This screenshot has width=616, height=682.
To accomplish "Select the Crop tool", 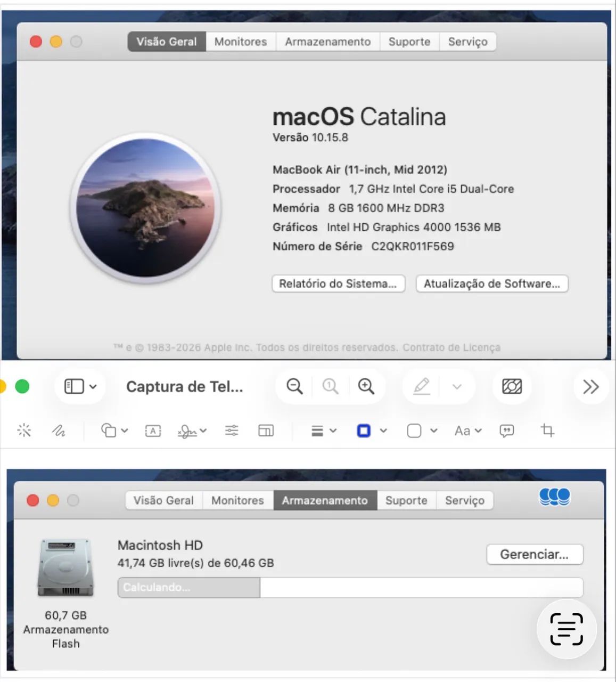I will pyautogui.click(x=547, y=430).
